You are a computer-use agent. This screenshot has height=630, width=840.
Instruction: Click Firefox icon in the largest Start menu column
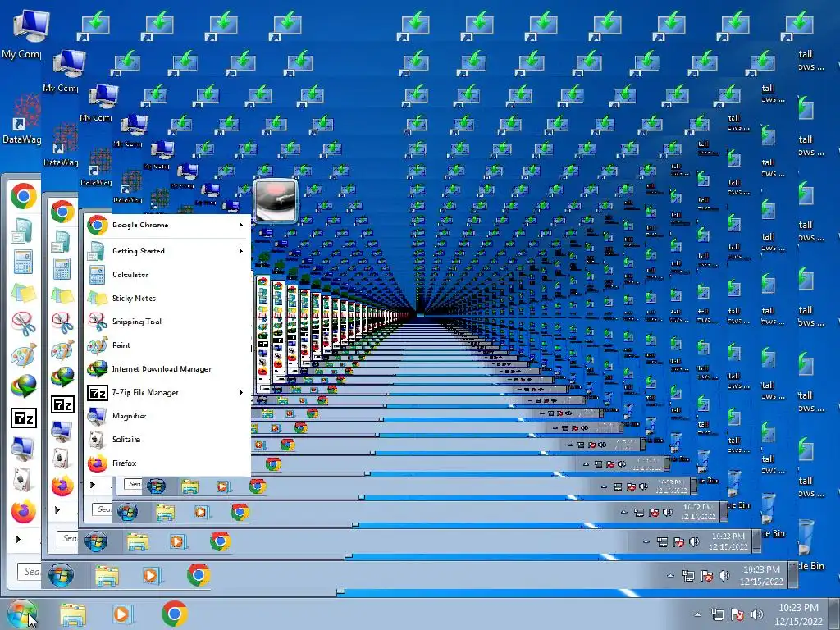[x=23, y=511]
